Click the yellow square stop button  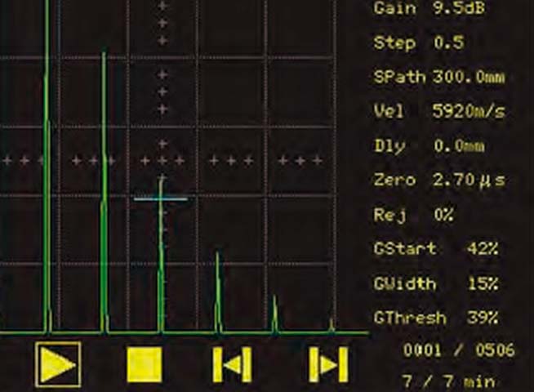tap(145, 364)
